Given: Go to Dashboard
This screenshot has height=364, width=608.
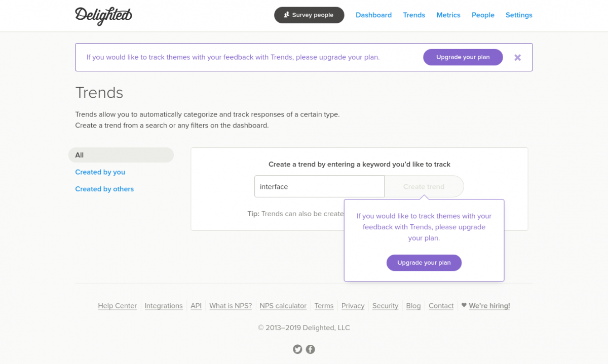Looking at the screenshot, I should 373,15.
